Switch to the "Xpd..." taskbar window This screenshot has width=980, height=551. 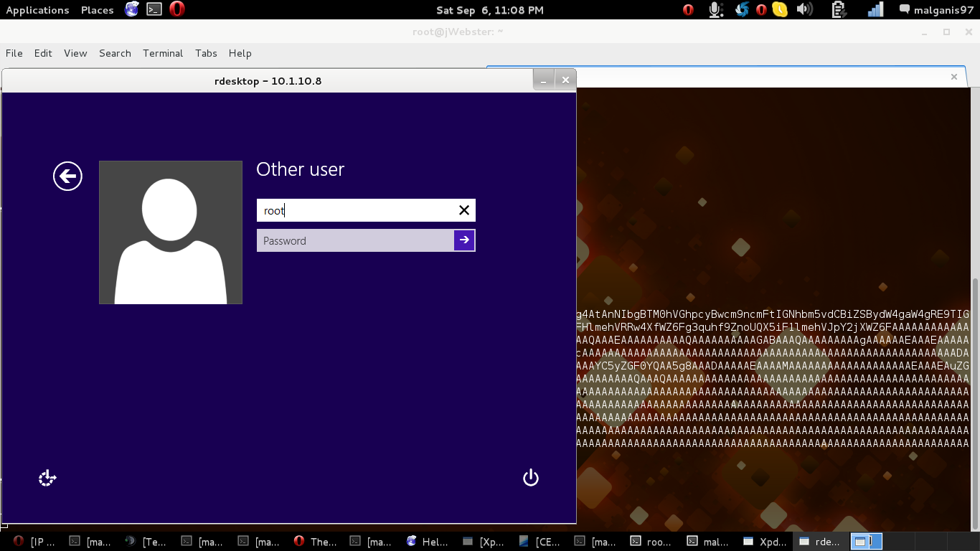[765, 542]
